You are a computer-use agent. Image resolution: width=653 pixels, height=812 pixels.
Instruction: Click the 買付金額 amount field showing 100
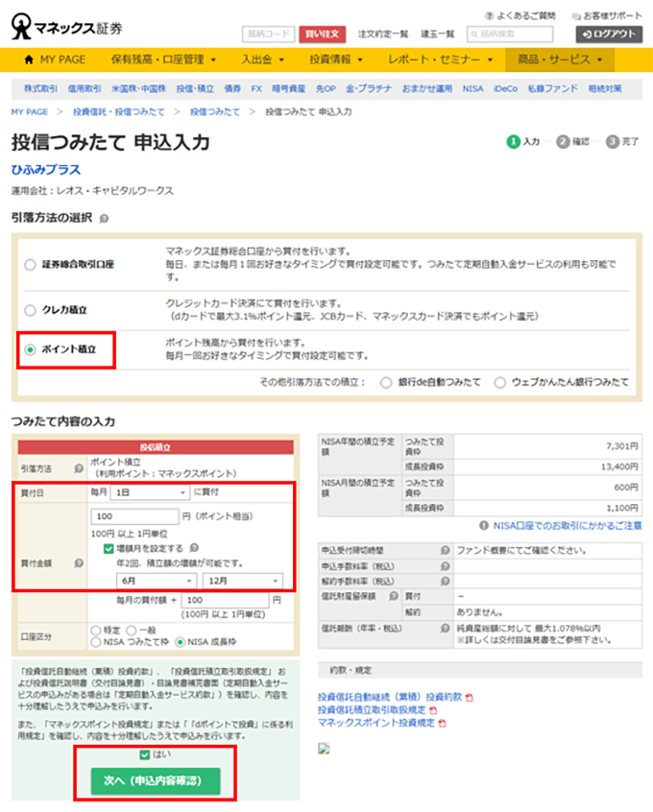pyautogui.click(x=134, y=516)
